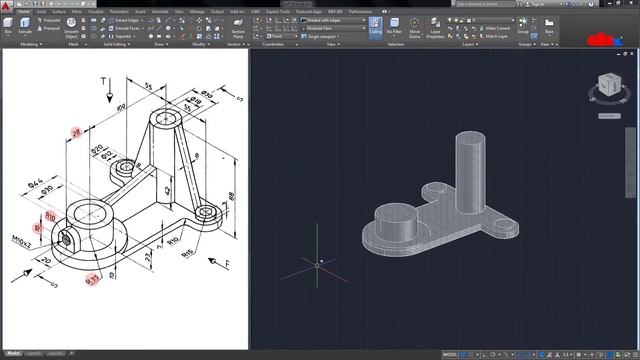This screenshot has height=360, width=640.
Task: Select the Smooth Object mesh tool
Action: pos(71,28)
